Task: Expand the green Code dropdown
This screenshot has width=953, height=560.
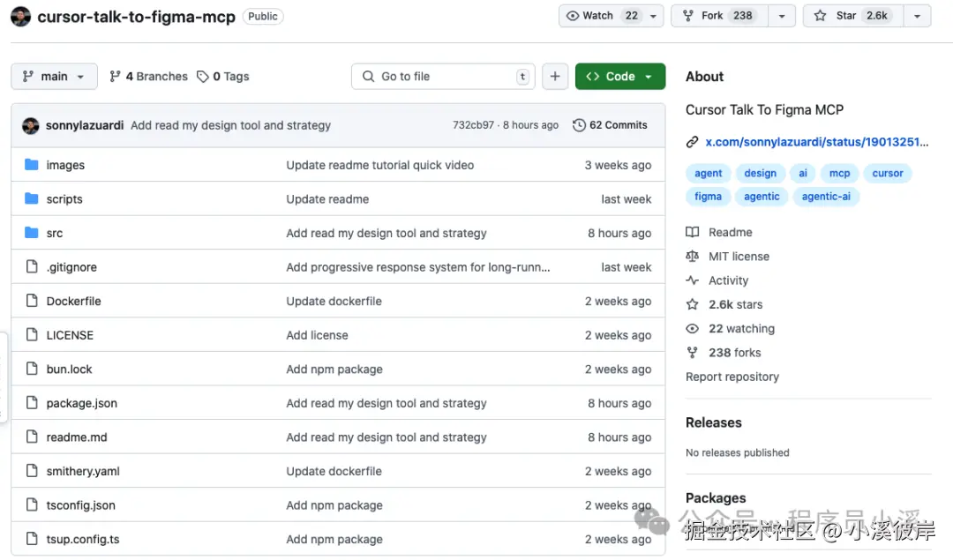Action: pyautogui.click(x=619, y=77)
